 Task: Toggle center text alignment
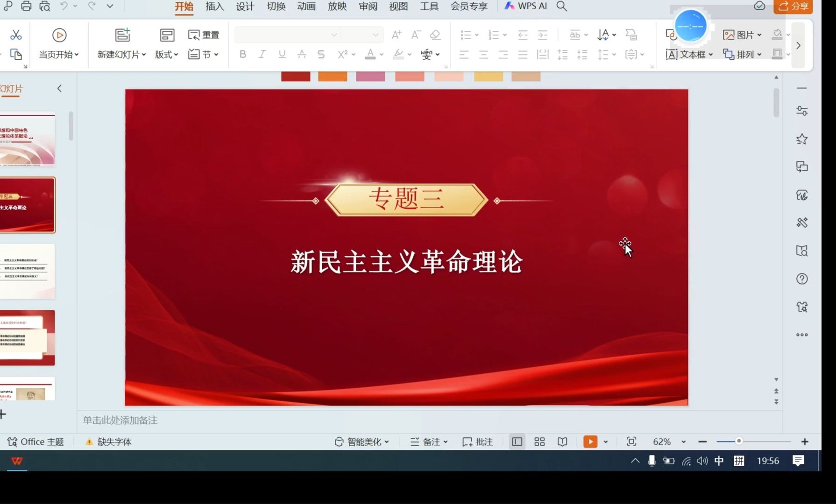tap(483, 55)
